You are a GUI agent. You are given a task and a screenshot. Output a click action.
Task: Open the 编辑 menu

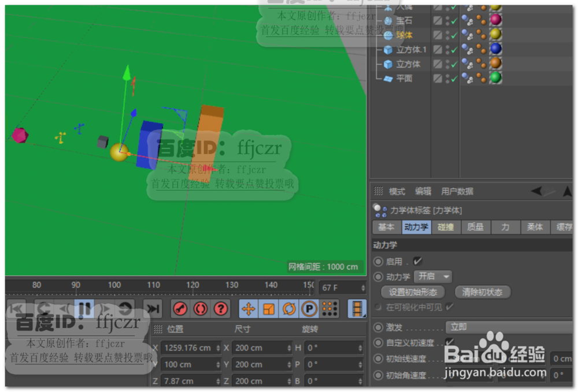click(x=423, y=191)
